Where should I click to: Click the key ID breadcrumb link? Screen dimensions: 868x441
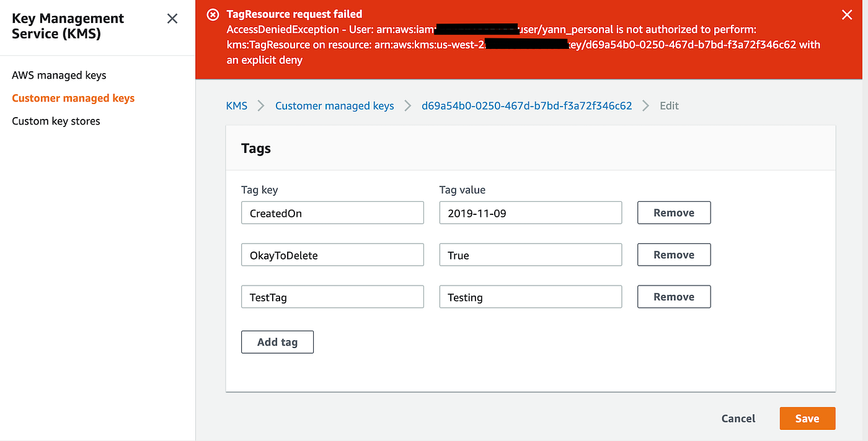pos(526,106)
